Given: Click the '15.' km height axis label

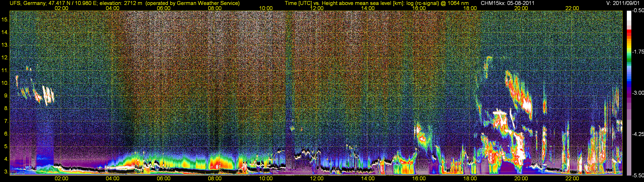Looking at the screenshot, I should 5,19.
